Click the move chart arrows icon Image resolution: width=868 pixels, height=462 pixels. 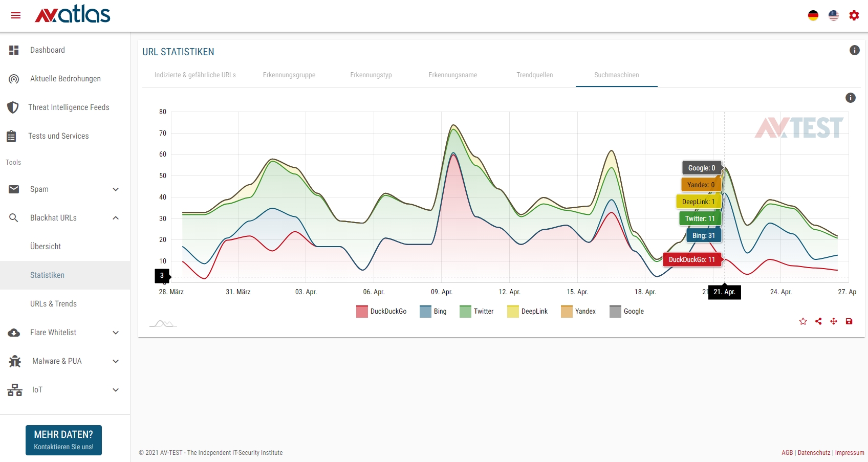click(834, 321)
